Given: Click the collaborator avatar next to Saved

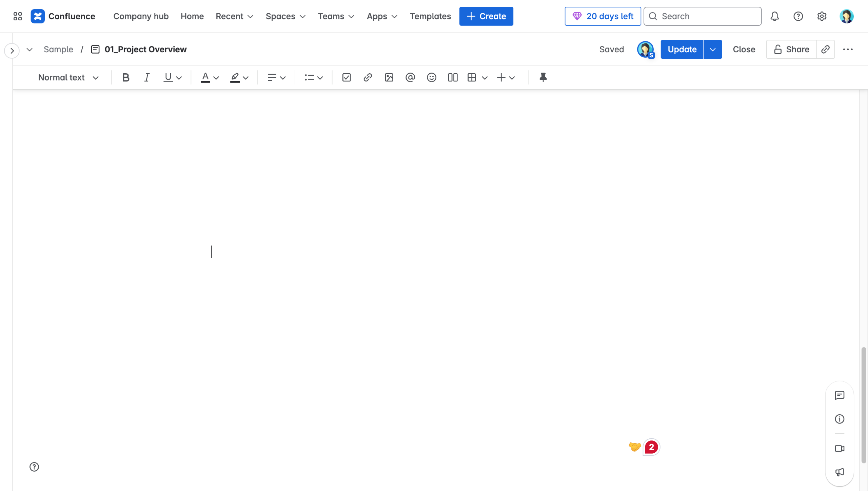Looking at the screenshot, I should pyautogui.click(x=645, y=50).
